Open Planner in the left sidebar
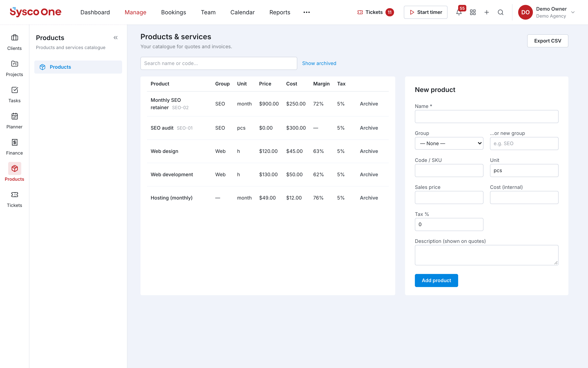Viewport: 588px width, 368px height. 14,121
